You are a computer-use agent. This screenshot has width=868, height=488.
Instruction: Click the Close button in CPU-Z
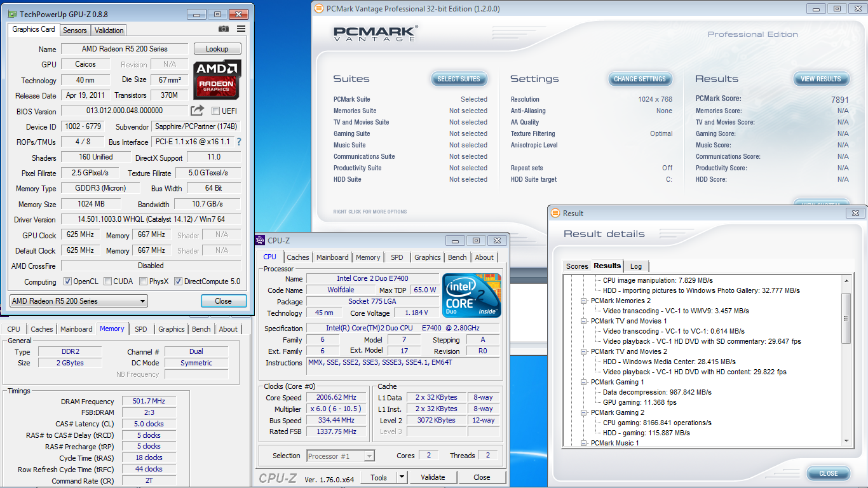(482, 477)
